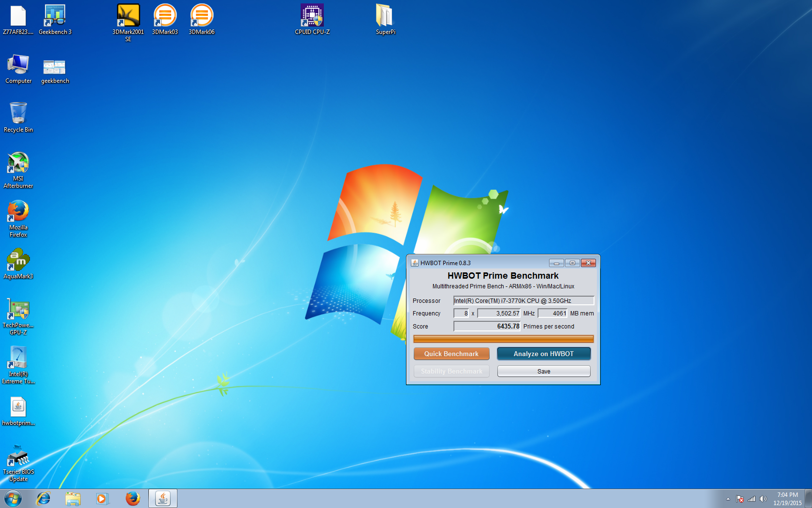Open 3DMark2001 SE desktop shortcut
This screenshot has width=812, height=508.
click(128, 23)
